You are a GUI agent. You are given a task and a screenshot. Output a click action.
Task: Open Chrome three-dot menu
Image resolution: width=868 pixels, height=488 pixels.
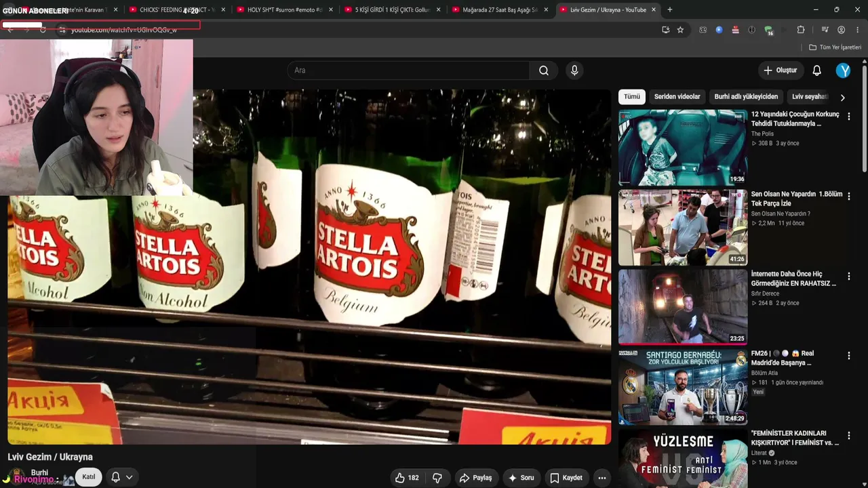[859, 30]
